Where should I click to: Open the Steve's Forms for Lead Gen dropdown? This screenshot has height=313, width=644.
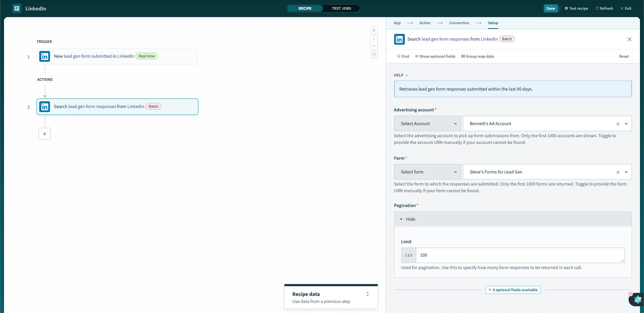(x=627, y=172)
